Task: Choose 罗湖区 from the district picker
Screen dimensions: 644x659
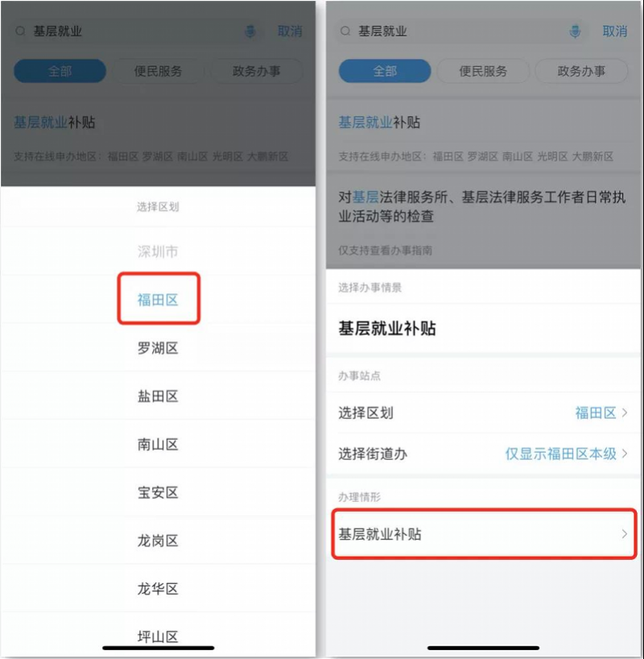Action: pyautogui.click(x=158, y=348)
